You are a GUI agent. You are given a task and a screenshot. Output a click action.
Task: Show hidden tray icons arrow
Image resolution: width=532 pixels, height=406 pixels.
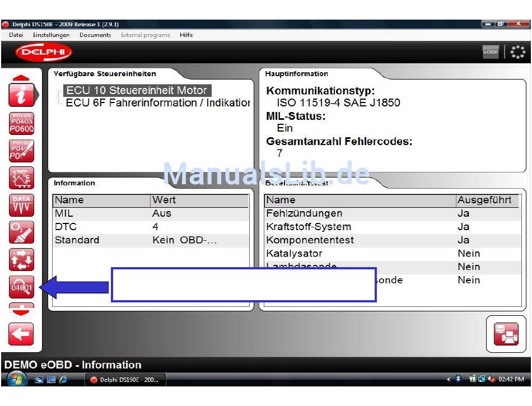point(449,379)
